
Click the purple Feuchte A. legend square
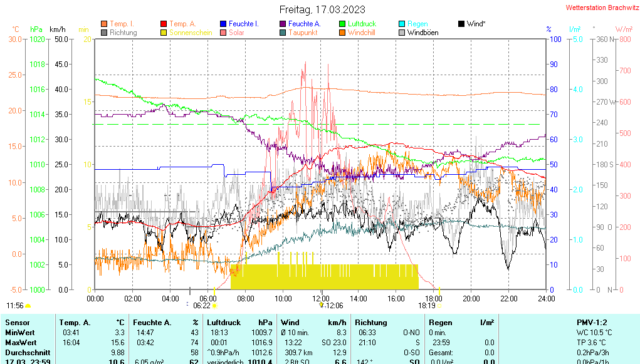[x=283, y=24]
